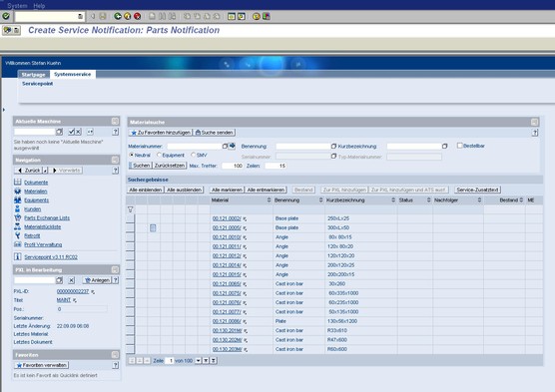The image size is (555, 392).
Task: Click the Max. Treffer input field
Action: click(x=233, y=166)
